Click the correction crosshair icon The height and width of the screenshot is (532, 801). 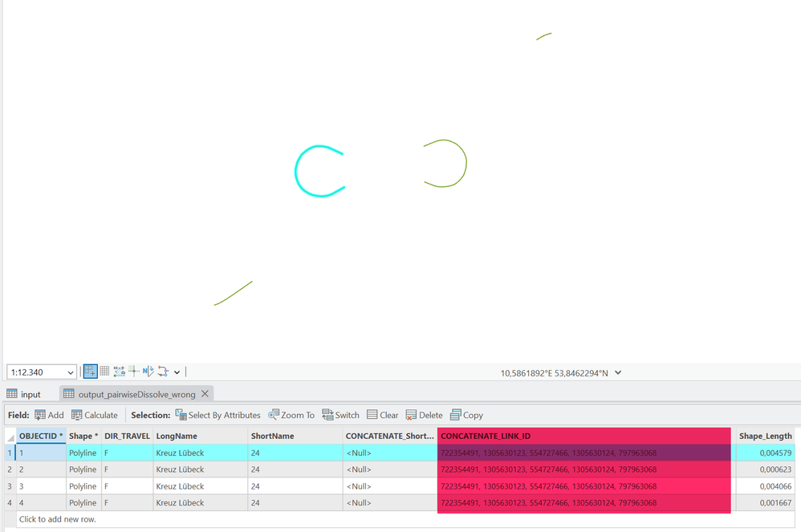point(134,372)
